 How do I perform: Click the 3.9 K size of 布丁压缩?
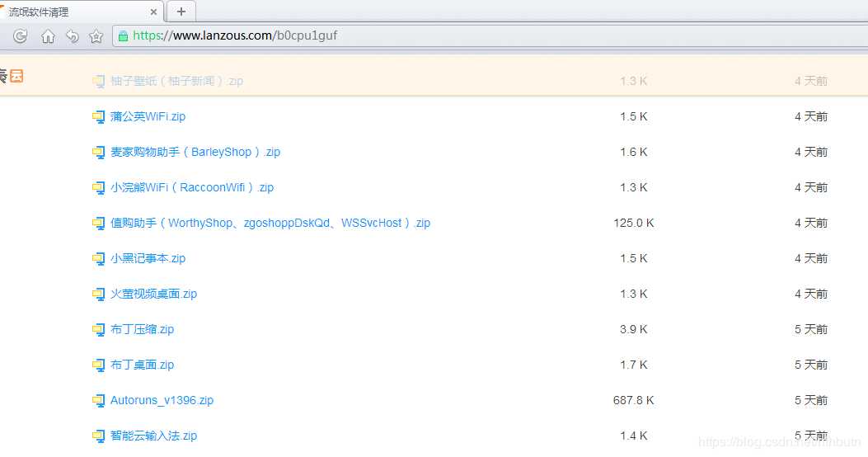click(x=634, y=329)
